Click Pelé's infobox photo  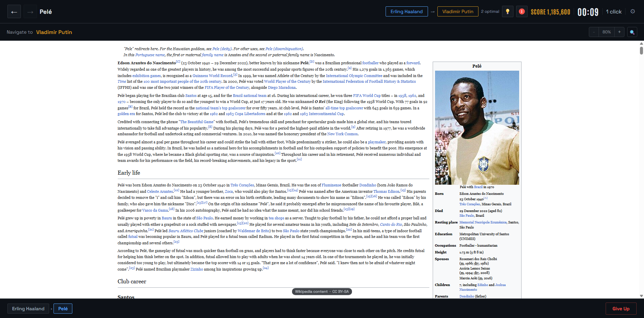pyautogui.click(x=477, y=128)
